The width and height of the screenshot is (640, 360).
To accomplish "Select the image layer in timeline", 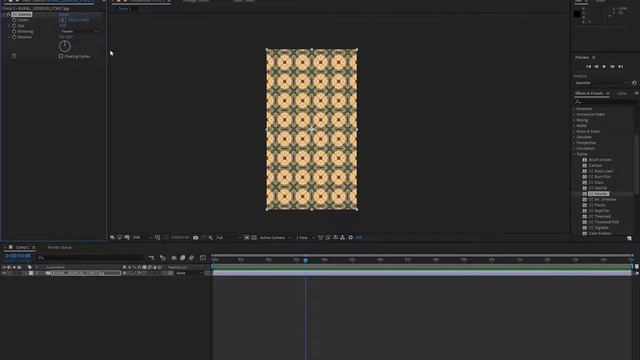I will (86, 273).
